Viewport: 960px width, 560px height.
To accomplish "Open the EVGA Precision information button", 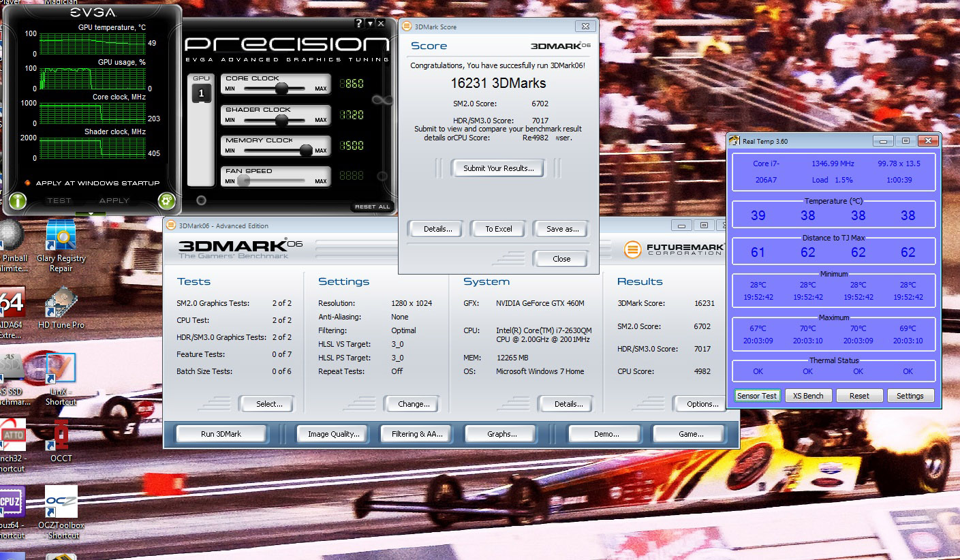I will 17,200.
